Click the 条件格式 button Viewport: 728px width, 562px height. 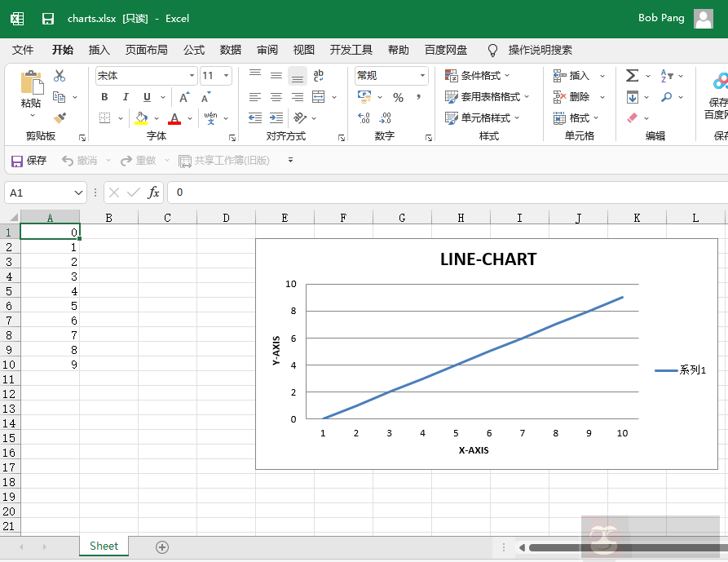point(474,76)
